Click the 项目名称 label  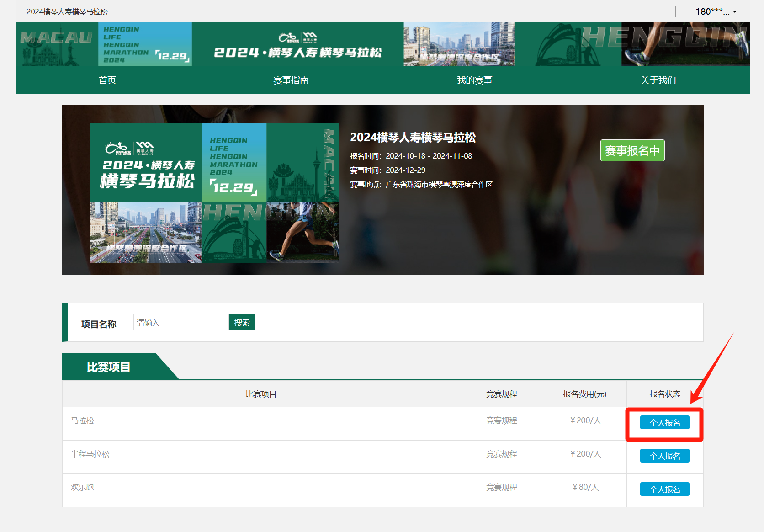tap(99, 324)
